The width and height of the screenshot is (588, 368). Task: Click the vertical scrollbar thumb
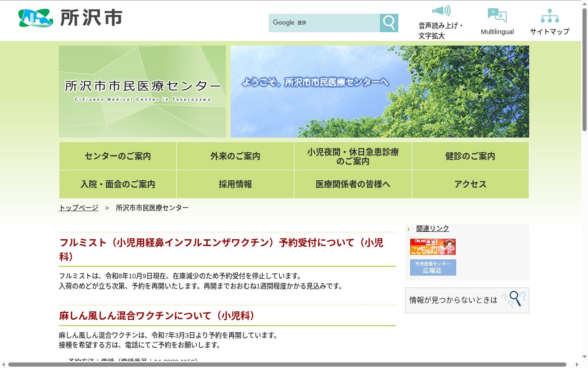(x=584, y=69)
